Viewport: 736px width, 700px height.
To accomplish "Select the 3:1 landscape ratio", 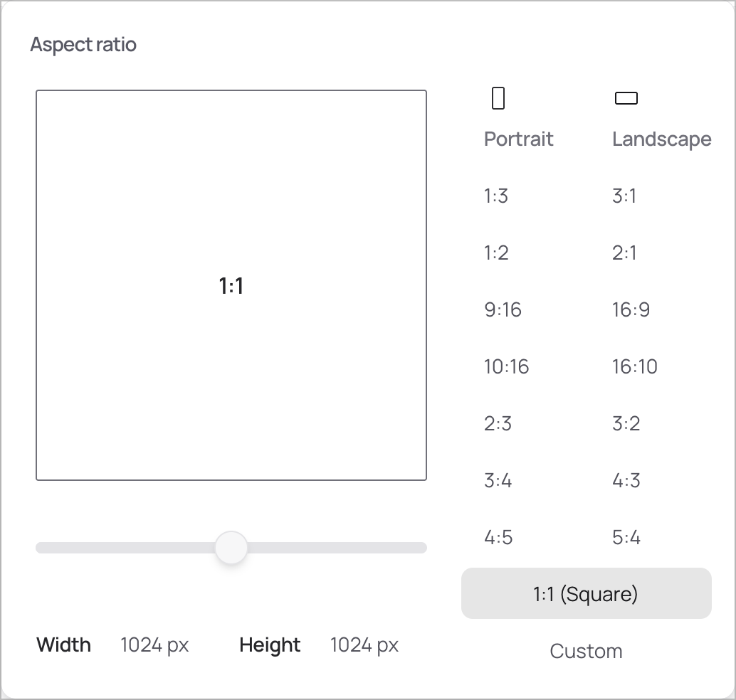I will [x=625, y=196].
